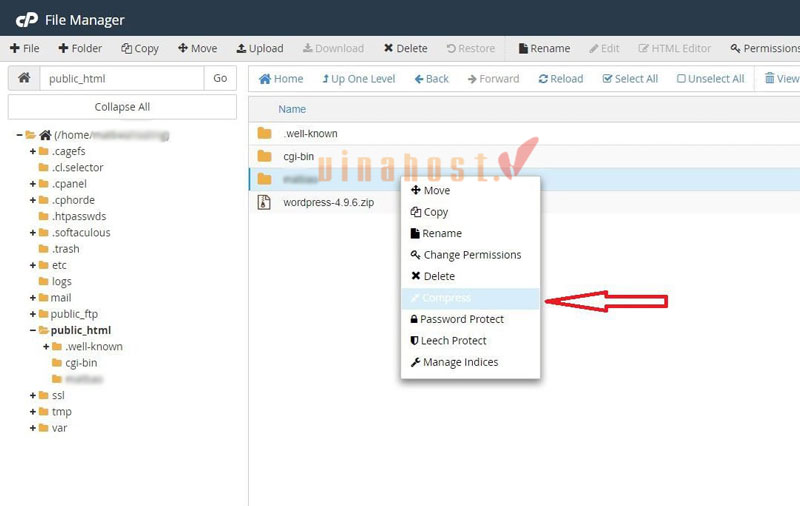Expand the etc tree folder

(x=33, y=266)
